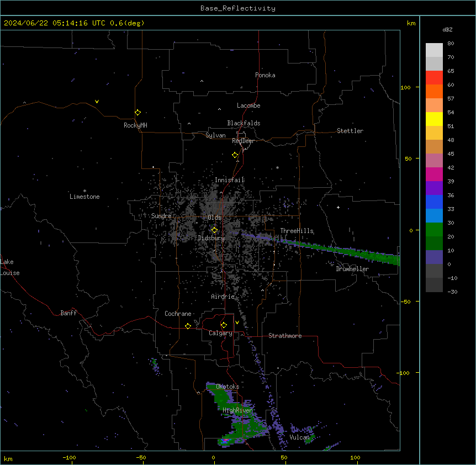
Task: Click the Stettler label
Action: [x=350, y=131]
